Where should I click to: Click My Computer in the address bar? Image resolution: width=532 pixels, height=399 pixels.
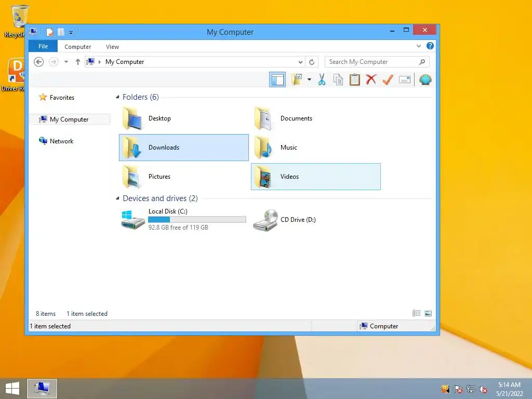pos(125,62)
